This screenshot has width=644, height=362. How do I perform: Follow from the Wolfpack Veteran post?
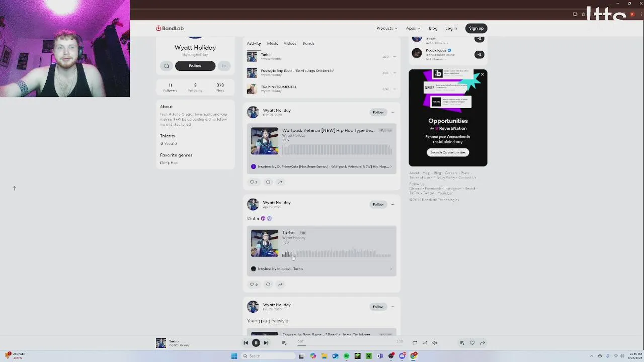(378, 112)
